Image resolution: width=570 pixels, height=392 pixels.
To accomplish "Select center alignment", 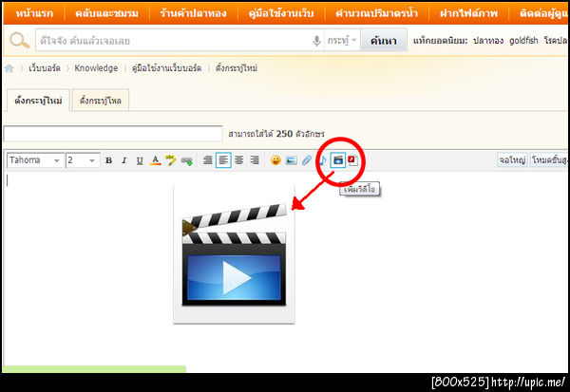I will point(238,159).
